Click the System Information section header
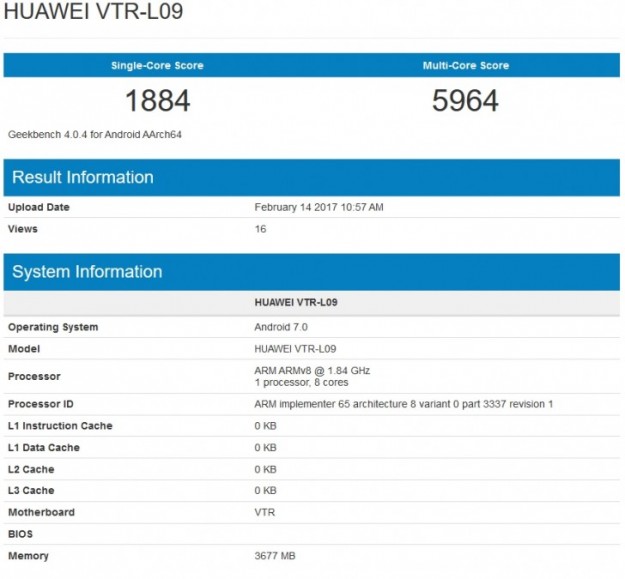The image size is (625, 579). [87, 272]
